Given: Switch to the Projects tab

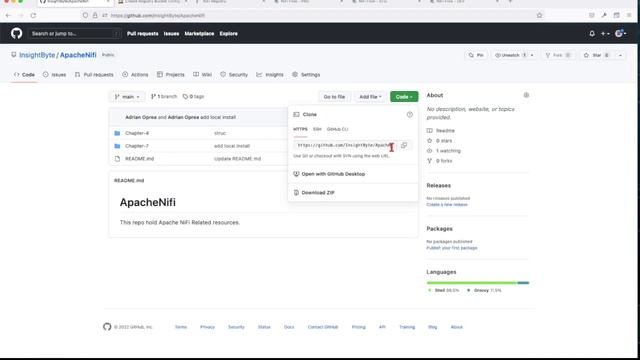Looking at the screenshot, I should coord(171,75).
